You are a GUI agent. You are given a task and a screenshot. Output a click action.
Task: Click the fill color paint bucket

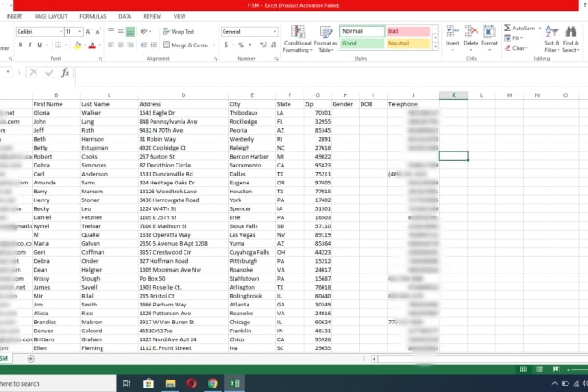point(76,45)
